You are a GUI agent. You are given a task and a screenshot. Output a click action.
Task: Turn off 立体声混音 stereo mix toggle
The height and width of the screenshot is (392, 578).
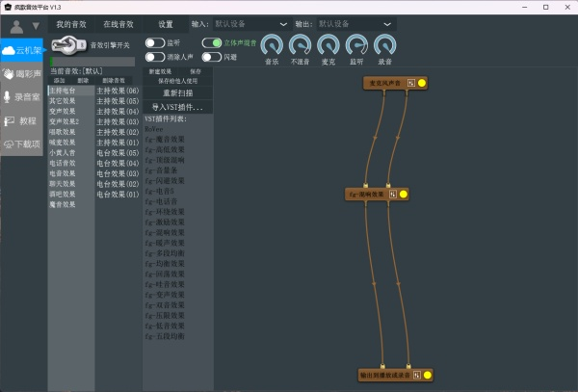[211, 43]
